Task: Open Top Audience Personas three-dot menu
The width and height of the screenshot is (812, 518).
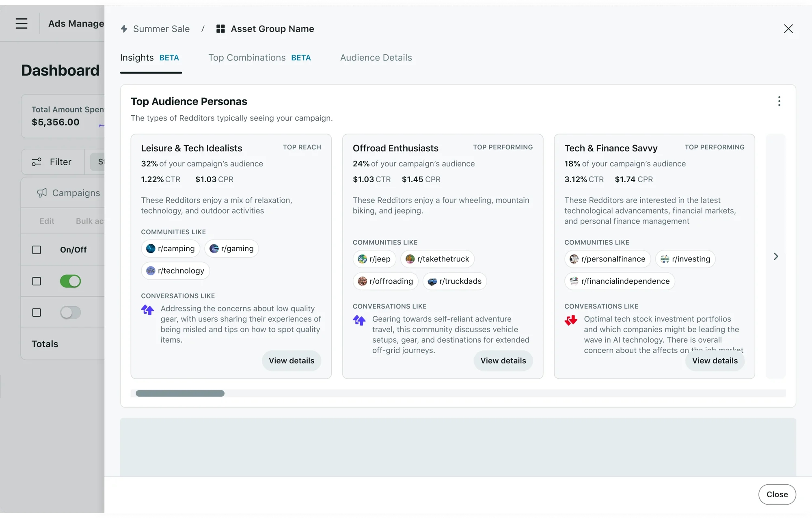Action: coord(779,101)
